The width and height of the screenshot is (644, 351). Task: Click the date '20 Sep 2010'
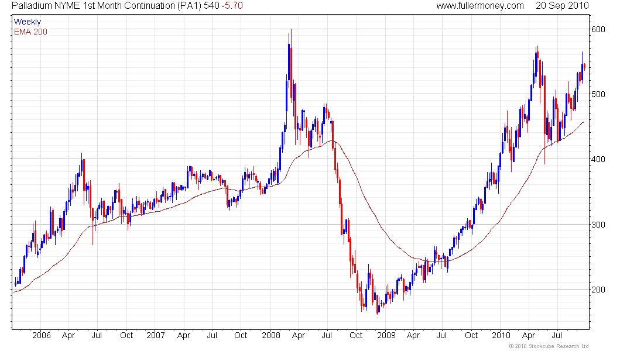562,6
